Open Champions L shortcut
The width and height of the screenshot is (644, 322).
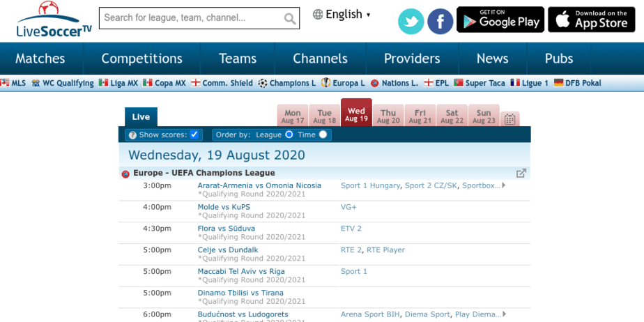click(x=286, y=83)
